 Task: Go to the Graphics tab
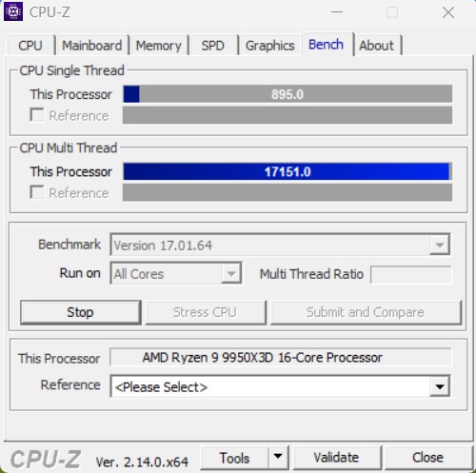tap(270, 46)
